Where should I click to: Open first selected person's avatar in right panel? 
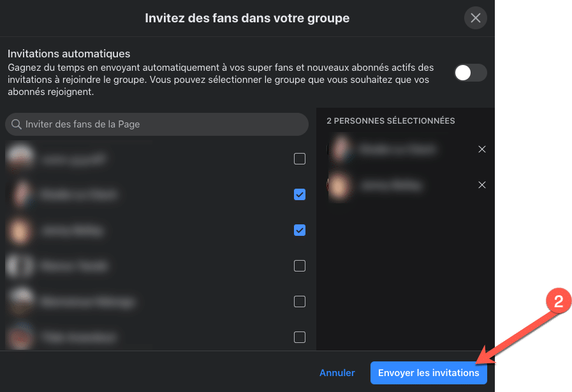tap(341, 149)
